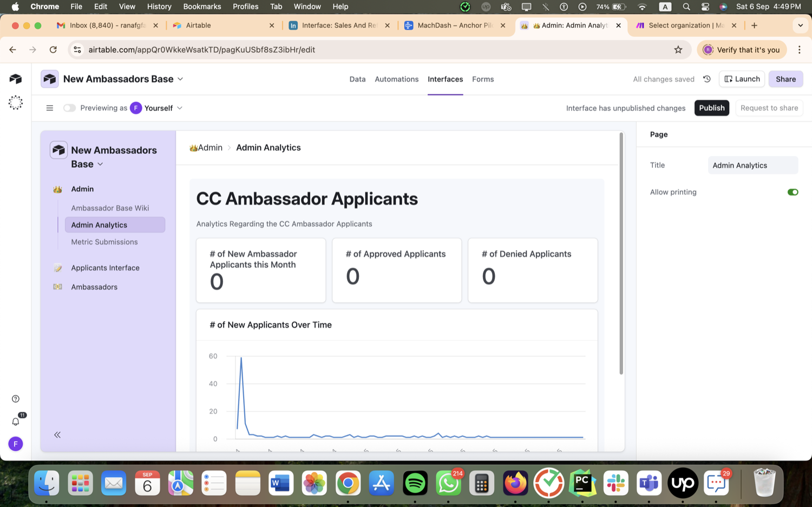Image resolution: width=812 pixels, height=507 pixels.
Task: Open Chrome's three-dot menu
Action: click(800, 50)
